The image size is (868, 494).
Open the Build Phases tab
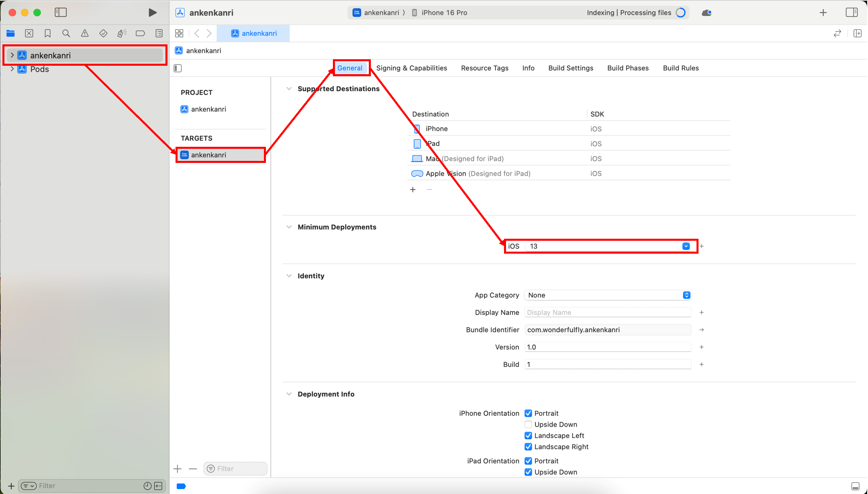(628, 68)
